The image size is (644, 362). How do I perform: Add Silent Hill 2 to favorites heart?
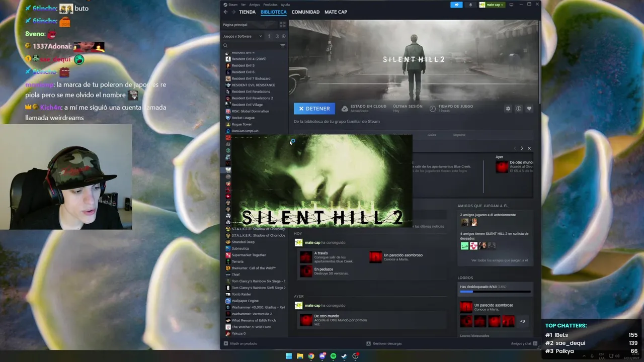click(529, 109)
